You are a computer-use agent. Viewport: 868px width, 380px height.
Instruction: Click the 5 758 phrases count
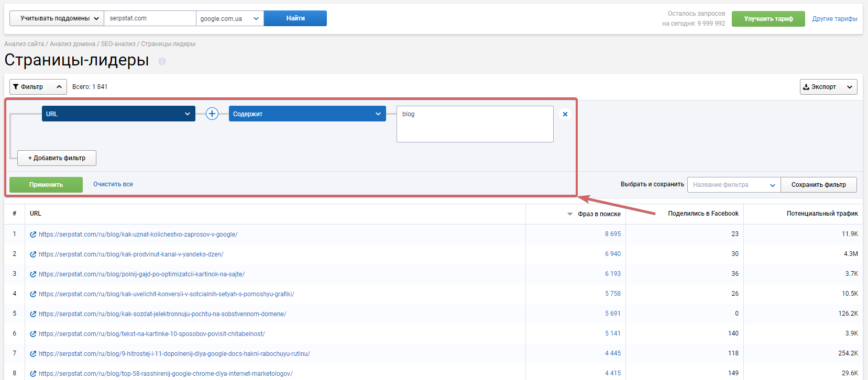click(x=613, y=294)
